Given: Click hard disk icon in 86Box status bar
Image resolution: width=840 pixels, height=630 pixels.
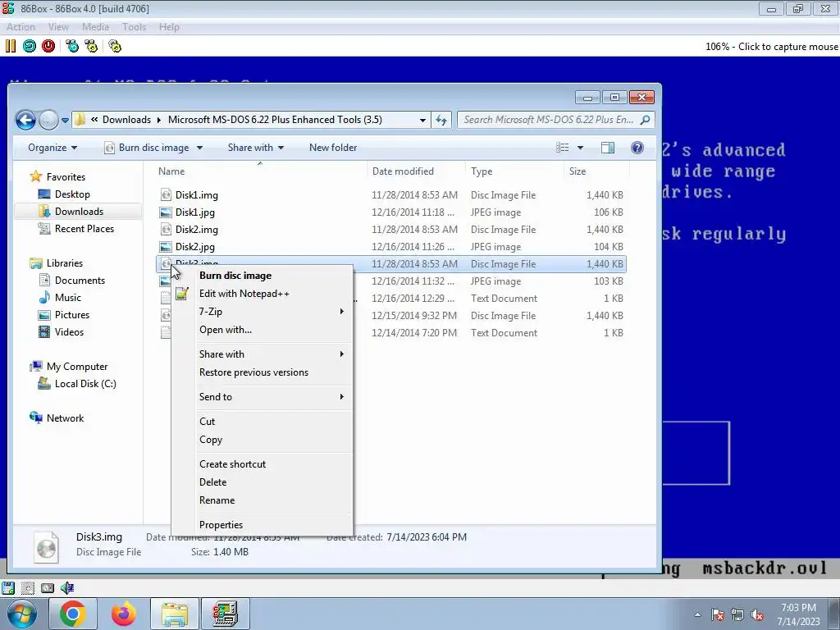Looking at the screenshot, I should click(47, 587).
